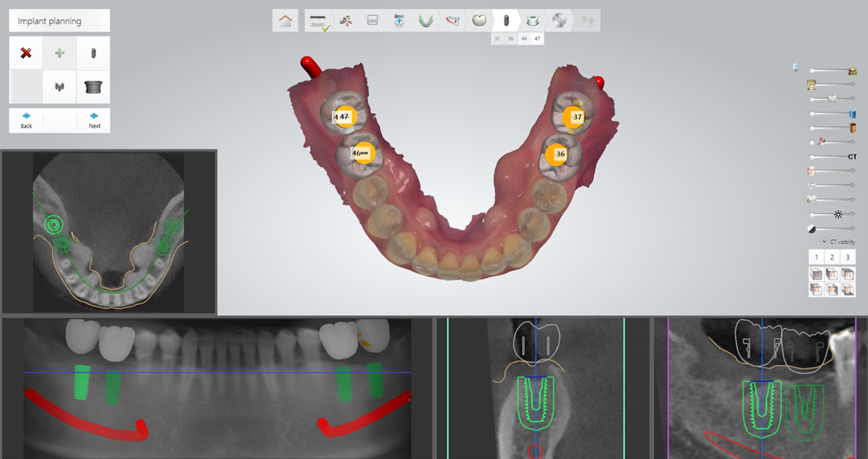This screenshot has width=868, height=459.
Task: Open the trim scan step with scissors icon
Action: pyautogui.click(x=346, y=20)
